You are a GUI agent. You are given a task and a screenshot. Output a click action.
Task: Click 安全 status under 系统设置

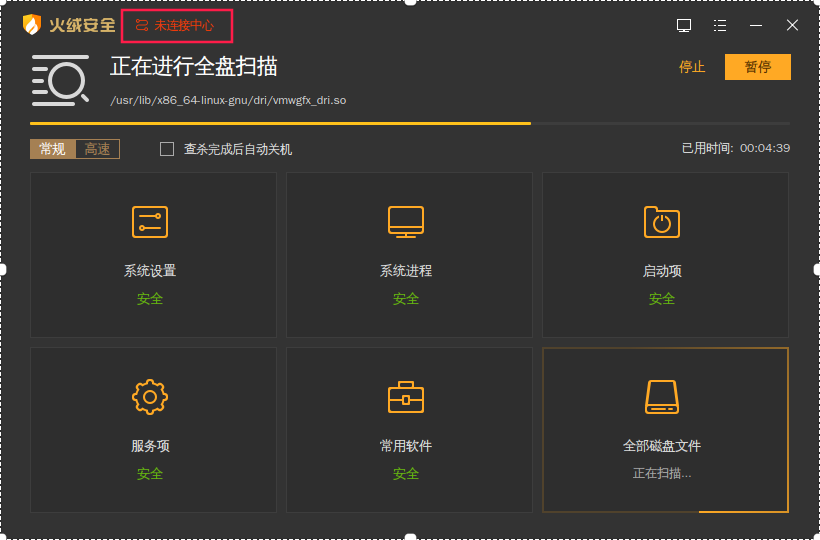(x=150, y=299)
